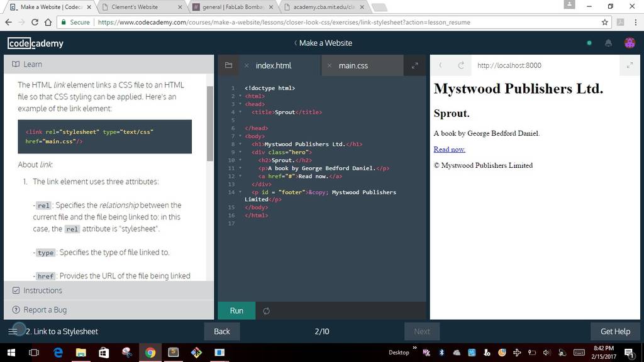Collapse the div fold arrow on line 9

point(240,152)
